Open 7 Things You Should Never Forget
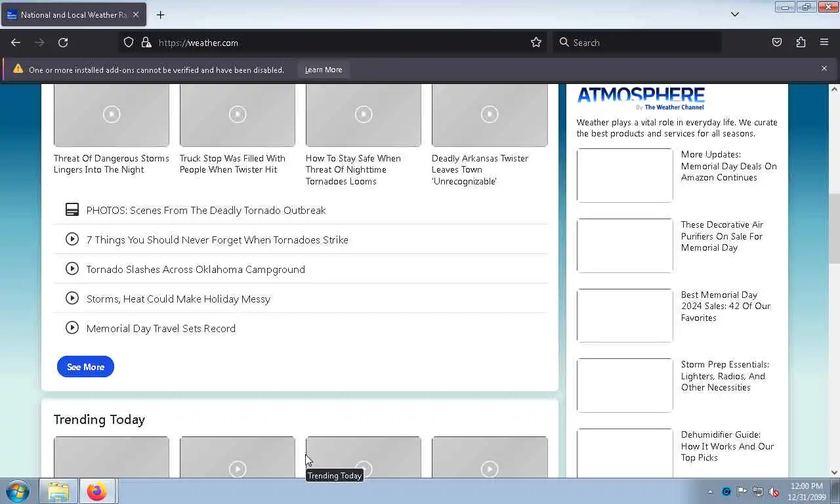The width and height of the screenshot is (840, 504). point(217,240)
